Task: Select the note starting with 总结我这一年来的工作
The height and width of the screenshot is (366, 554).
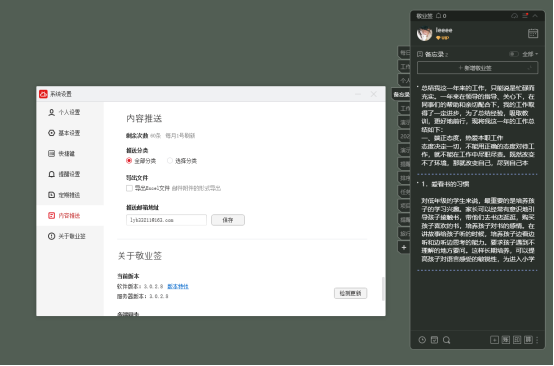Action: (x=477, y=126)
